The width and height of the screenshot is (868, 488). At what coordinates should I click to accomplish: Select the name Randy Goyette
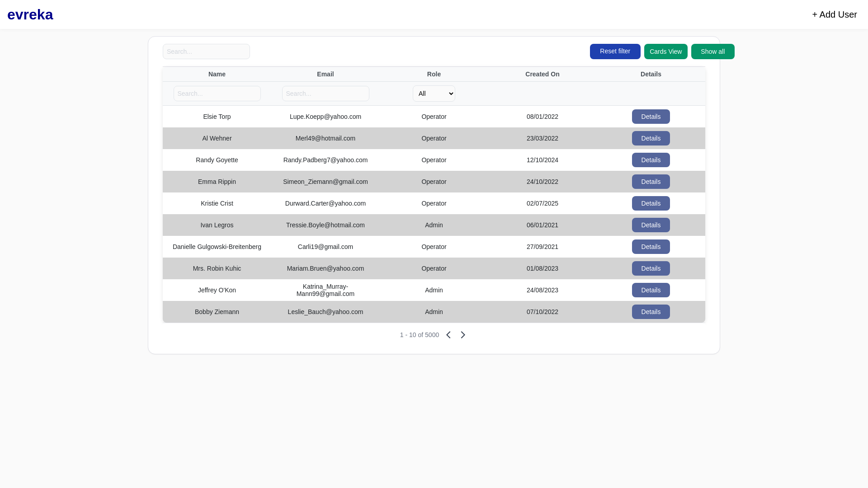(217, 160)
